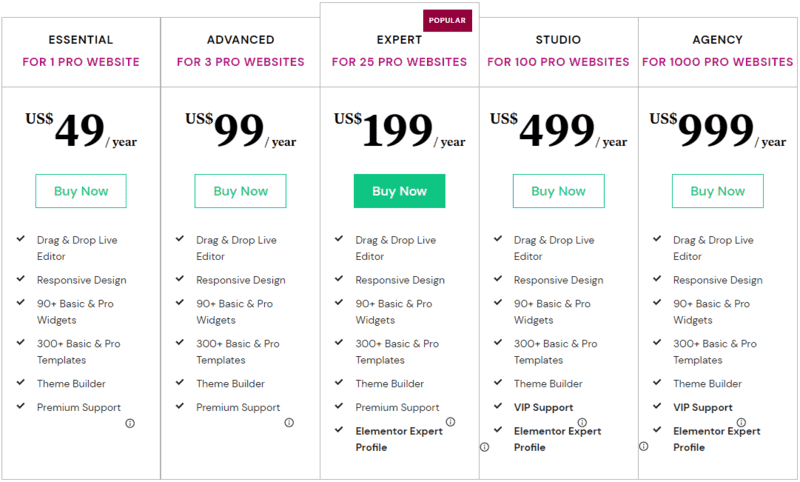Click the Advanced plan info icon
Image resolution: width=800 pixels, height=482 pixels.
[289, 422]
